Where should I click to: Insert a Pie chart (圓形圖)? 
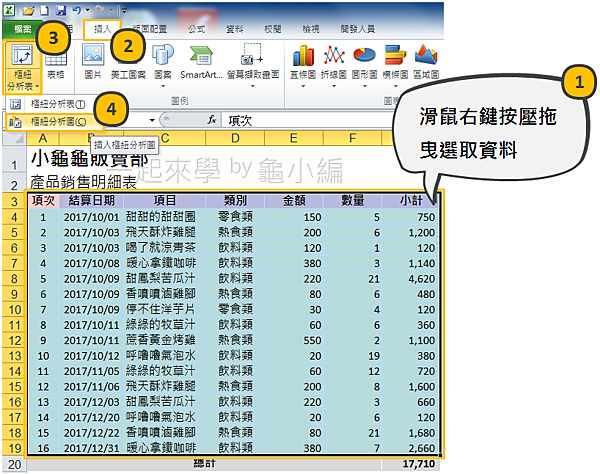tap(364, 55)
